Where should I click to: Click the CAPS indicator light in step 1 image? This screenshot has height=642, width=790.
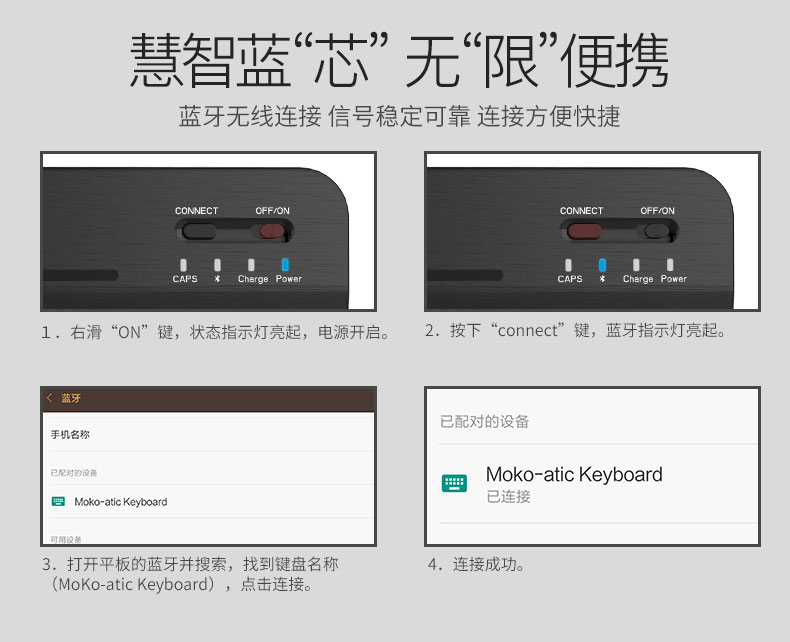click(x=183, y=265)
